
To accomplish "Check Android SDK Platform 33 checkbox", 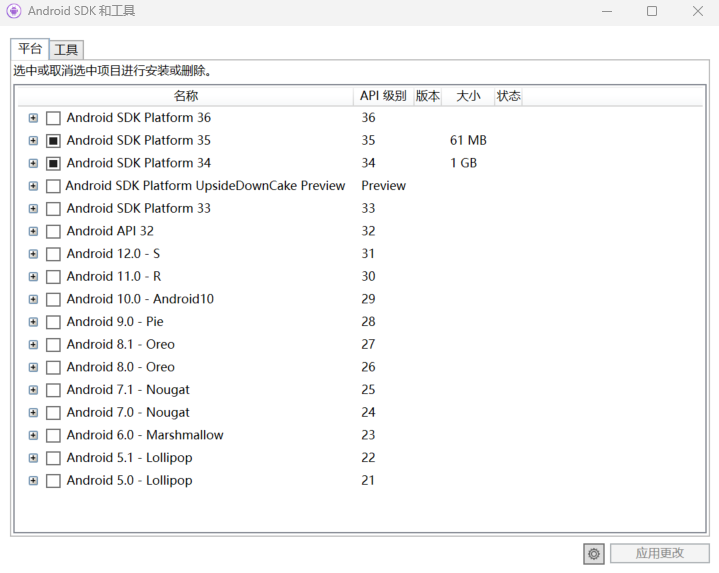I will pos(53,209).
